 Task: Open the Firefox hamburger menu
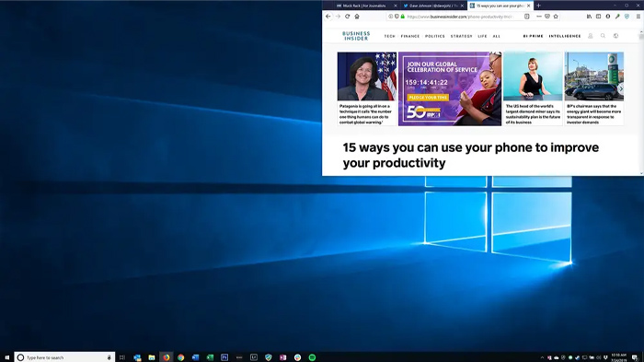tap(638, 17)
